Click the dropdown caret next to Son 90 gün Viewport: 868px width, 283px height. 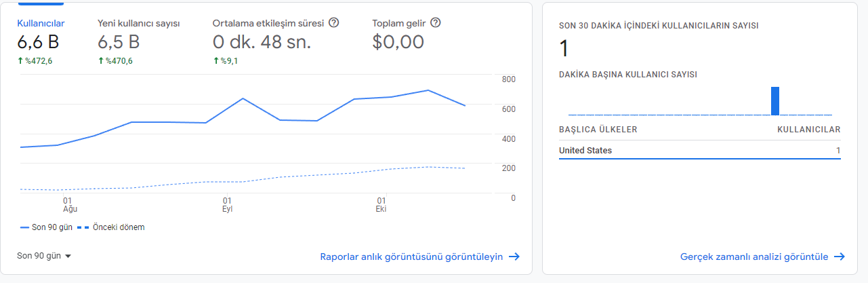tap(68, 256)
